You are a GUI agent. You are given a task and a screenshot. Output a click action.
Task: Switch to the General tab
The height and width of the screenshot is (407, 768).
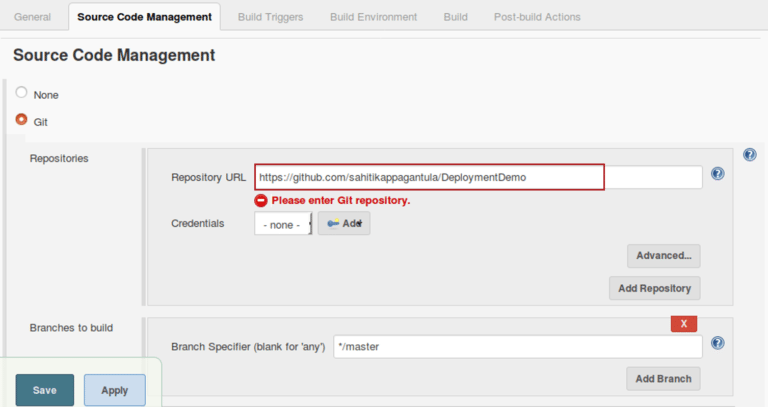coord(33,17)
